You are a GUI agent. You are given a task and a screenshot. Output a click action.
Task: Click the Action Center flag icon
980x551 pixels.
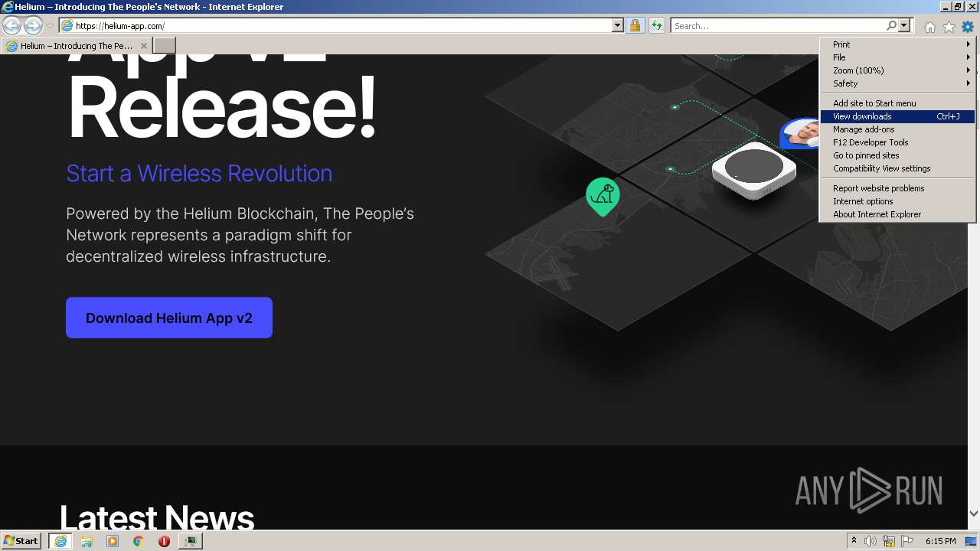907,541
